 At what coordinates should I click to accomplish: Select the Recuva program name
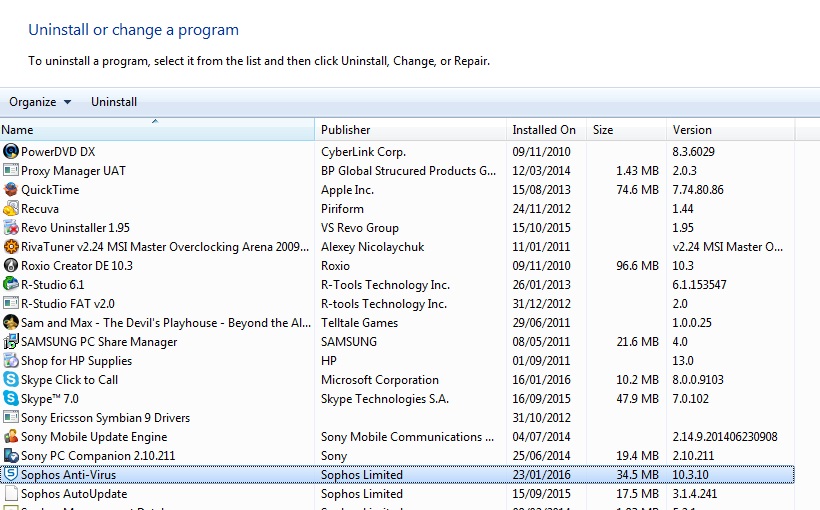[40, 209]
